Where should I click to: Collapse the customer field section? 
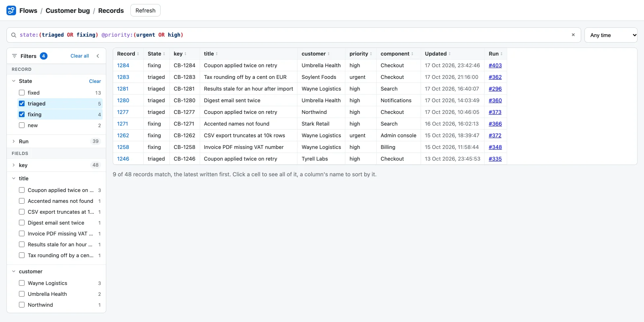point(14,271)
